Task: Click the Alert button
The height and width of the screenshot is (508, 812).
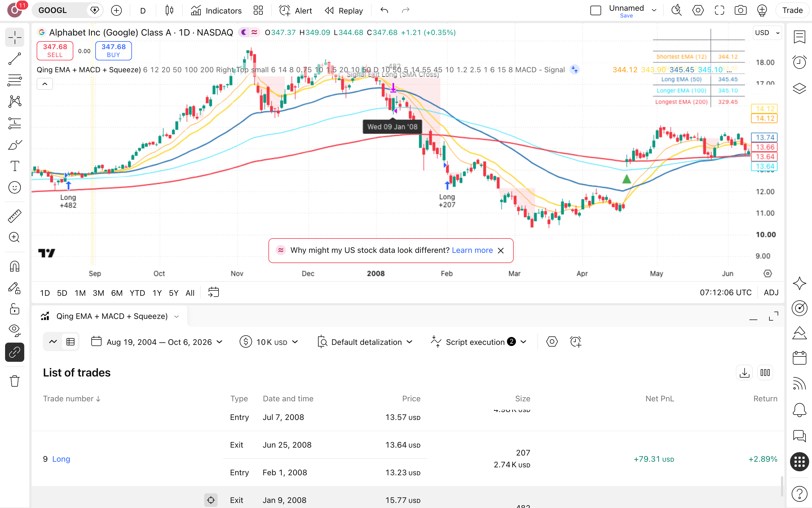Action: tap(295, 10)
